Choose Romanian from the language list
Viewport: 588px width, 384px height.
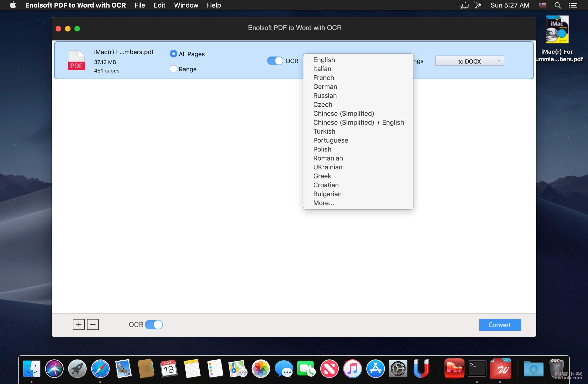[x=358, y=158]
